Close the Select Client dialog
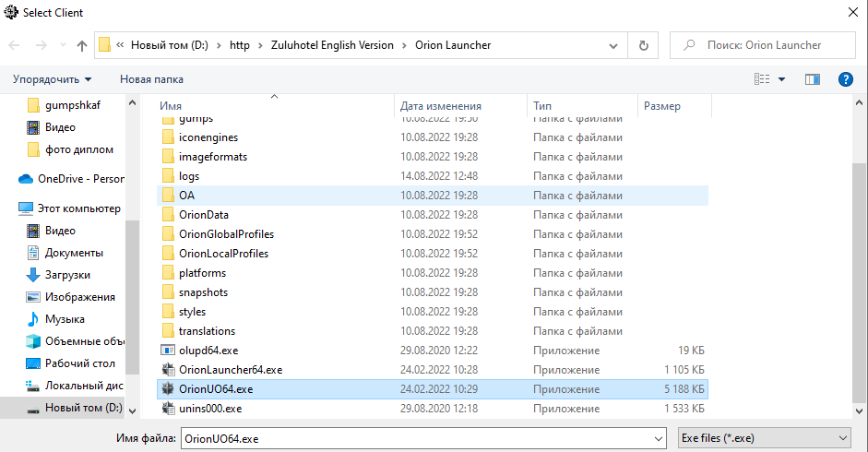The height and width of the screenshot is (452, 868). point(853,12)
